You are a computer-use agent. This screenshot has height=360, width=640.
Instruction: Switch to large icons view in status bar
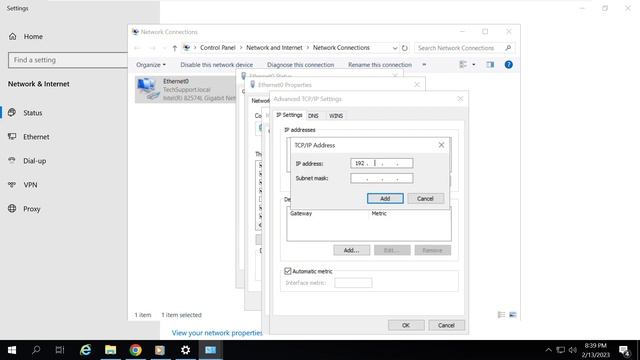tap(513, 315)
